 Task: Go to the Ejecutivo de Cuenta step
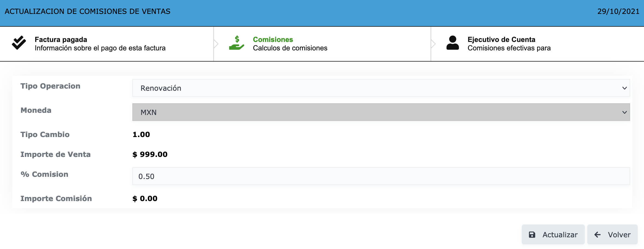tap(509, 44)
